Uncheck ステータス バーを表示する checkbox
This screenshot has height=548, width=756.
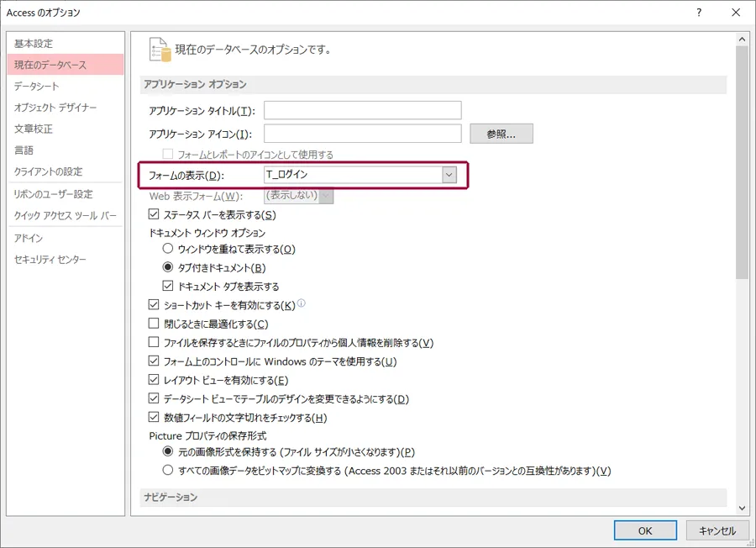click(154, 215)
